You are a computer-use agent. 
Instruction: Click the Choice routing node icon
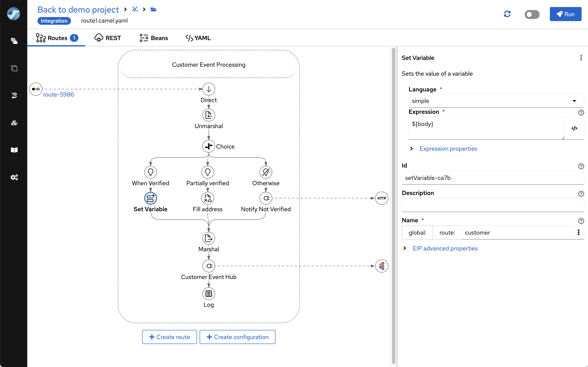coord(209,146)
